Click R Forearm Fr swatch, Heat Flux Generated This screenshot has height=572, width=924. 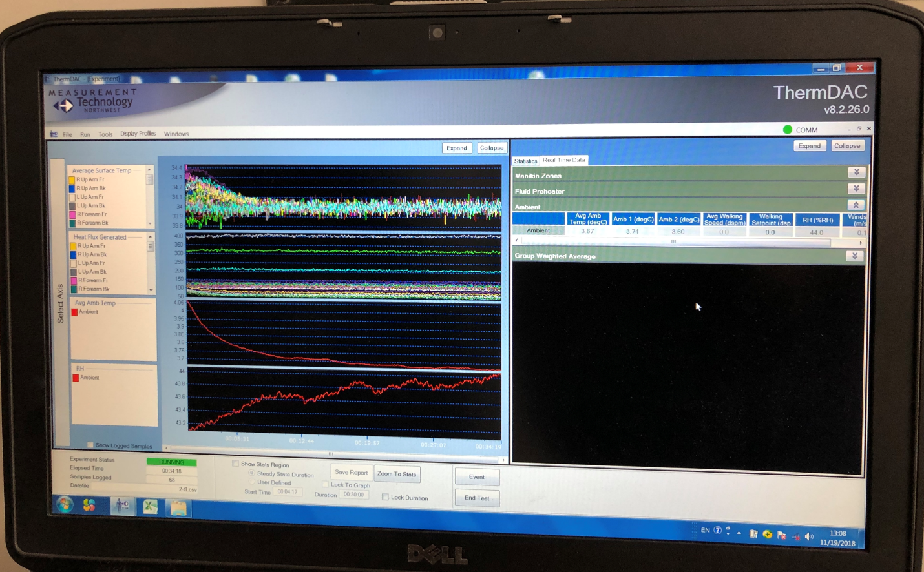pyautogui.click(x=74, y=280)
